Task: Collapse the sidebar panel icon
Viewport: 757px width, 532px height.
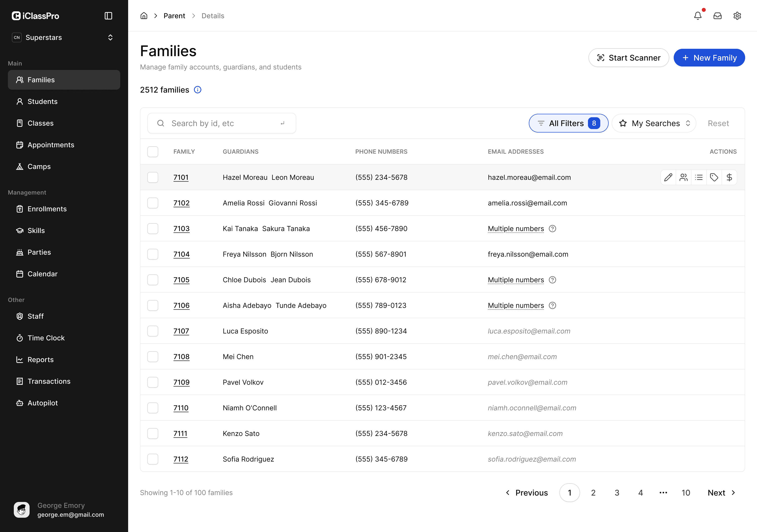Action: [108, 16]
